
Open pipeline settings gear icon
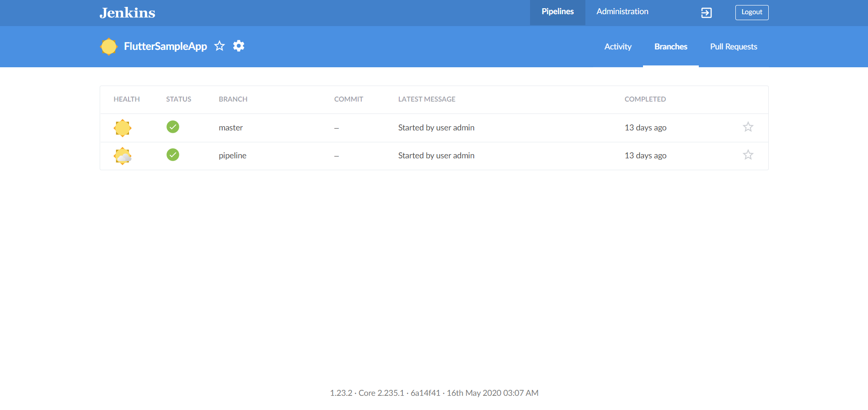239,46
